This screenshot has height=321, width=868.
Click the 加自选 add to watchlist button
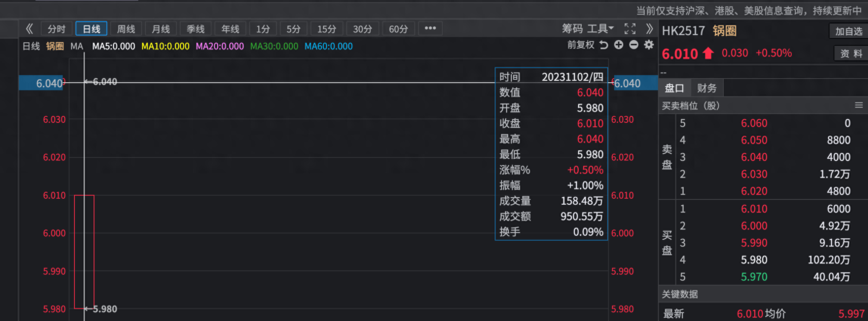pyautogui.click(x=848, y=31)
